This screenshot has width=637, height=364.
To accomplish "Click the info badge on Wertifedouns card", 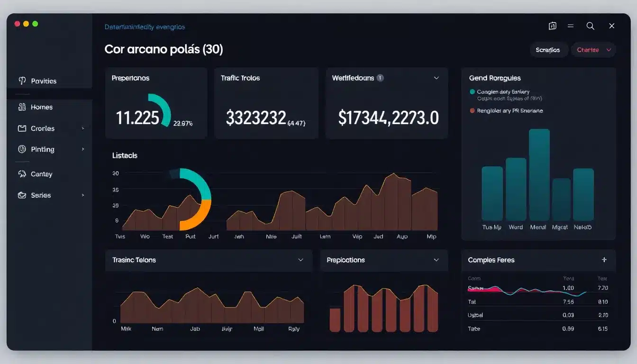I will pyautogui.click(x=380, y=78).
